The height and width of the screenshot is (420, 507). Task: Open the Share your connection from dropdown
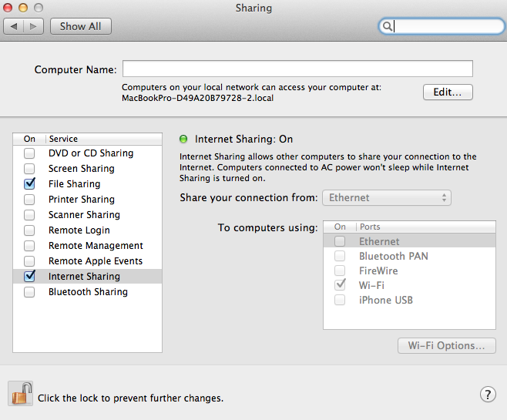pos(387,198)
